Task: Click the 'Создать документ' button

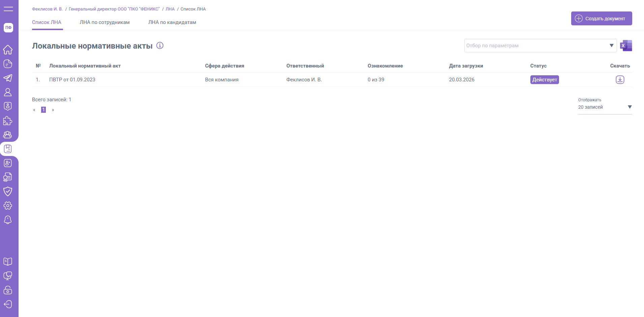Action: tap(601, 19)
